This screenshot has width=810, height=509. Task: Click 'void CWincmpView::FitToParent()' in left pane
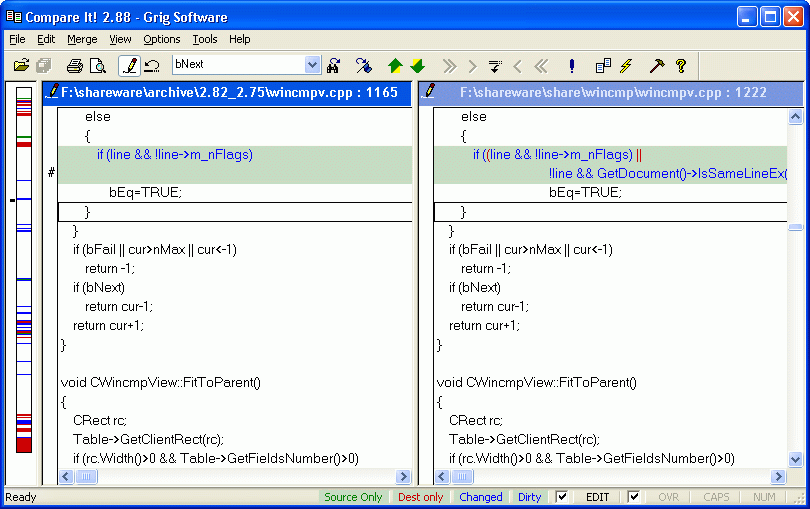(x=161, y=382)
